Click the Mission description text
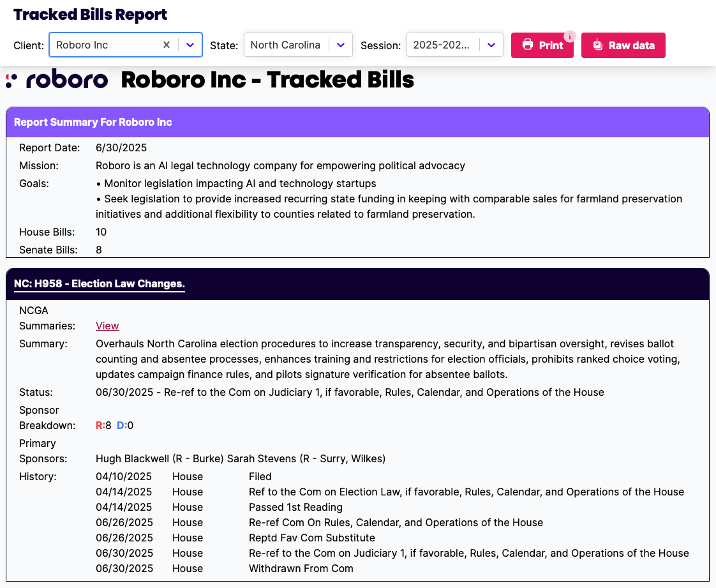 tap(280, 165)
